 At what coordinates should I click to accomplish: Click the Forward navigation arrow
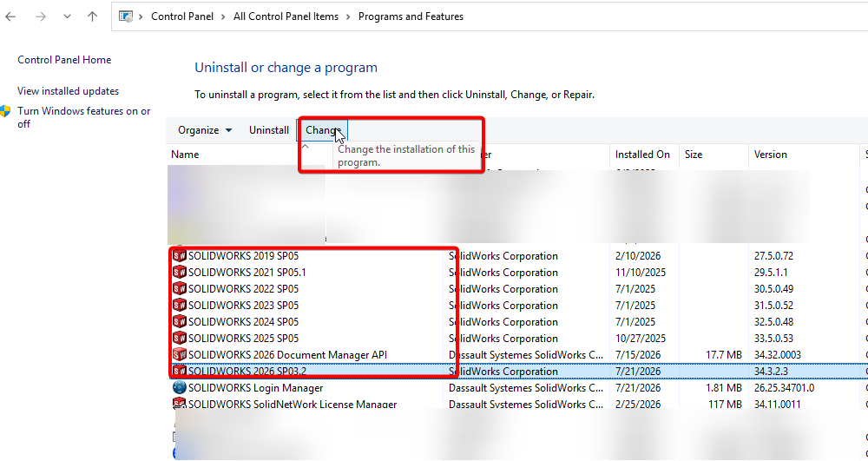click(41, 16)
